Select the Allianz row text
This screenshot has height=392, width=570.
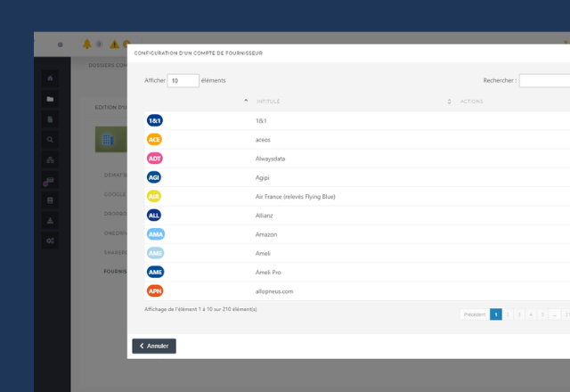click(264, 216)
